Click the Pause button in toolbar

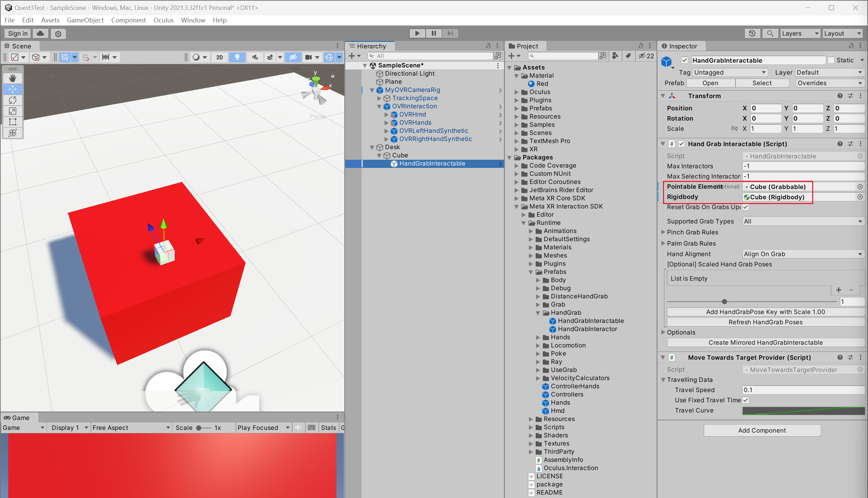point(433,33)
